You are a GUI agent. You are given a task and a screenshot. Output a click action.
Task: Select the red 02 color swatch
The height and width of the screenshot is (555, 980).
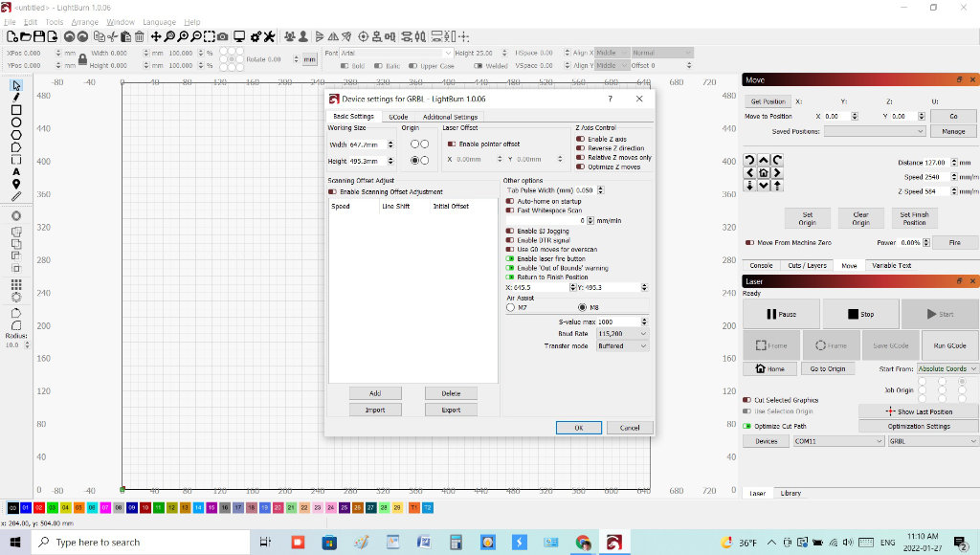tap(38, 508)
